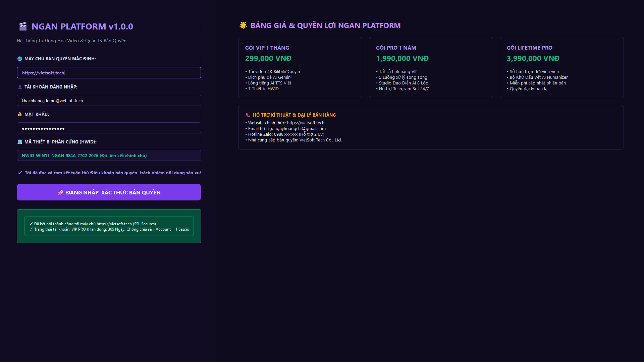Toggle the license terms agreement checkbox

click(20, 173)
